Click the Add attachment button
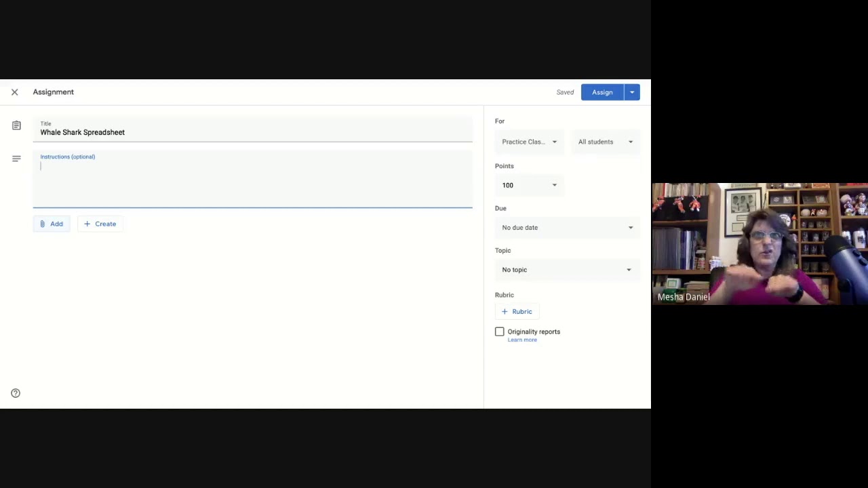The height and width of the screenshot is (488, 868). pyautogui.click(x=51, y=224)
